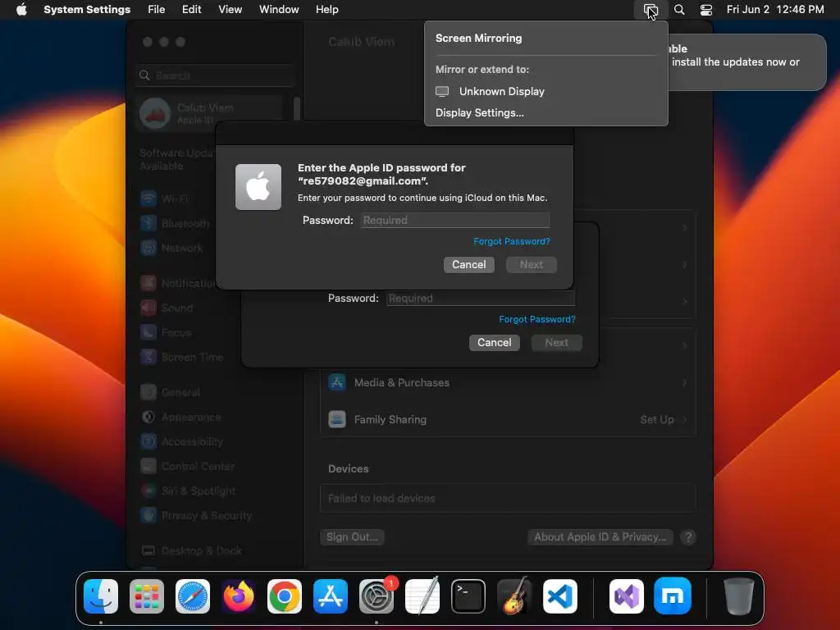Open System Settings app menu
Image resolution: width=840 pixels, height=630 pixels.
point(87,10)
